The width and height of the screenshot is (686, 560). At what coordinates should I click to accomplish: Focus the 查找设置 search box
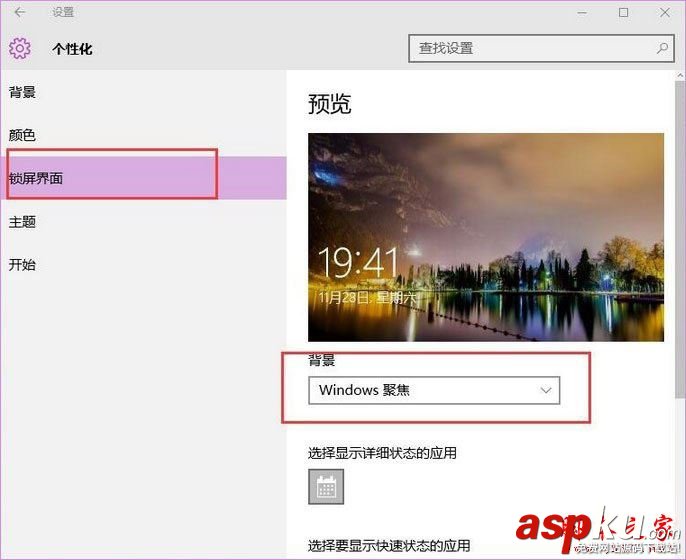[541, 48]
